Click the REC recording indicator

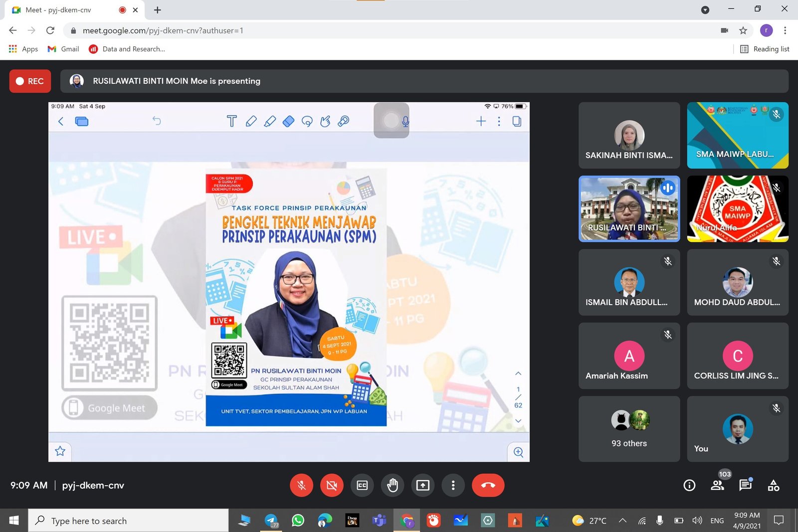click(x=30, y=81)
